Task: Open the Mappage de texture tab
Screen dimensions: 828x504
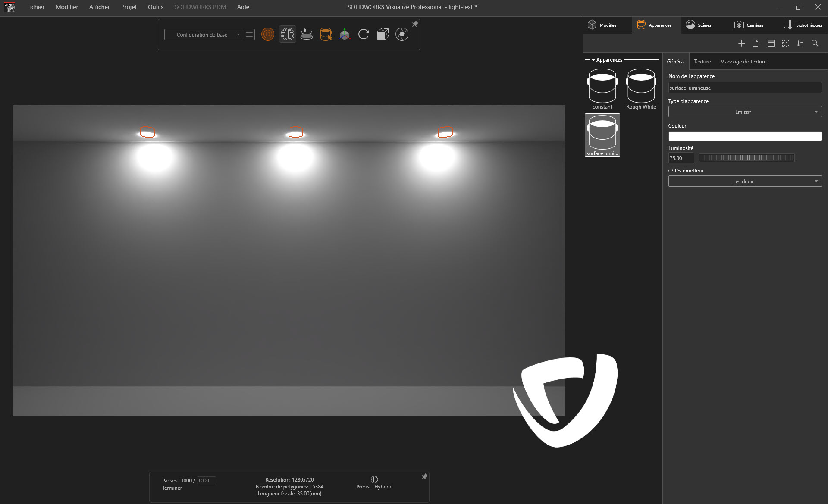Action: [743, 62]
